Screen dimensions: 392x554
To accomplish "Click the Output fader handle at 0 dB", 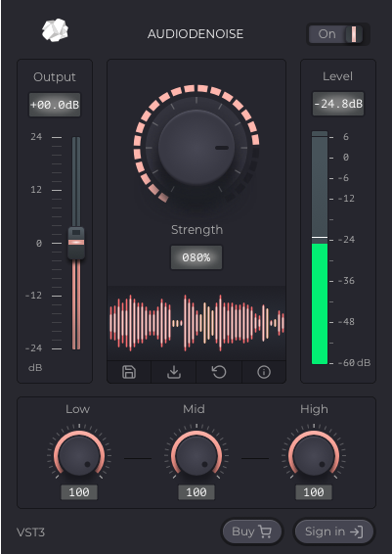I will point(76,243).
